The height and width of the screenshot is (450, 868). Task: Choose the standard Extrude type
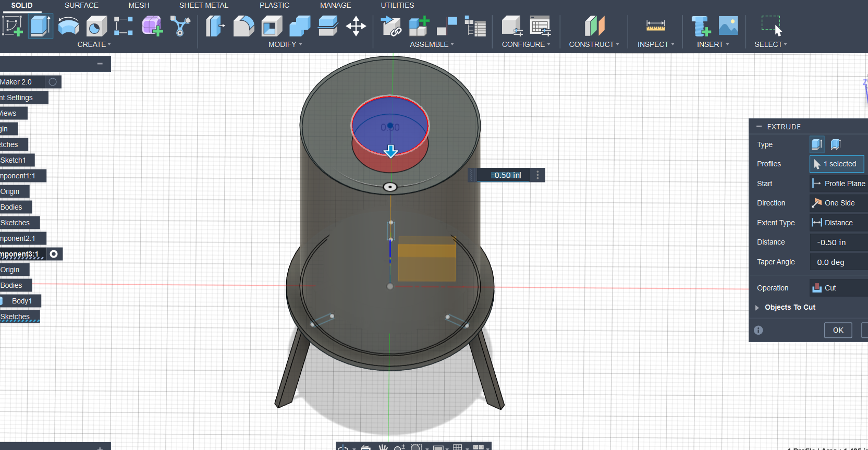(x=817, y=144)
